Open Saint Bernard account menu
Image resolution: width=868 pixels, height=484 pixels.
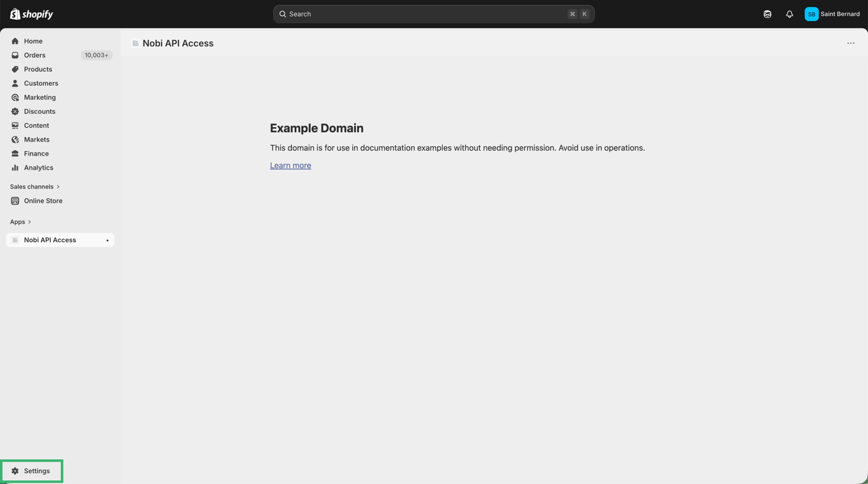click(x=832, y=14)
